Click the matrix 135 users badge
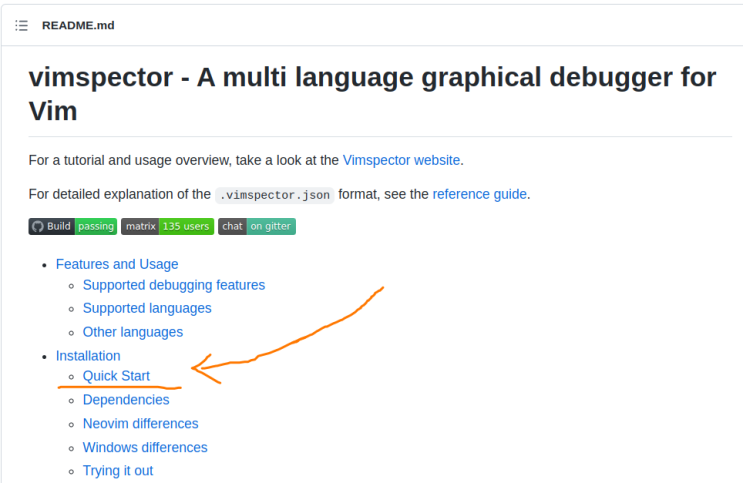This screenshot has height=483, width=743. pyautogui.click(x=167, y=226)
